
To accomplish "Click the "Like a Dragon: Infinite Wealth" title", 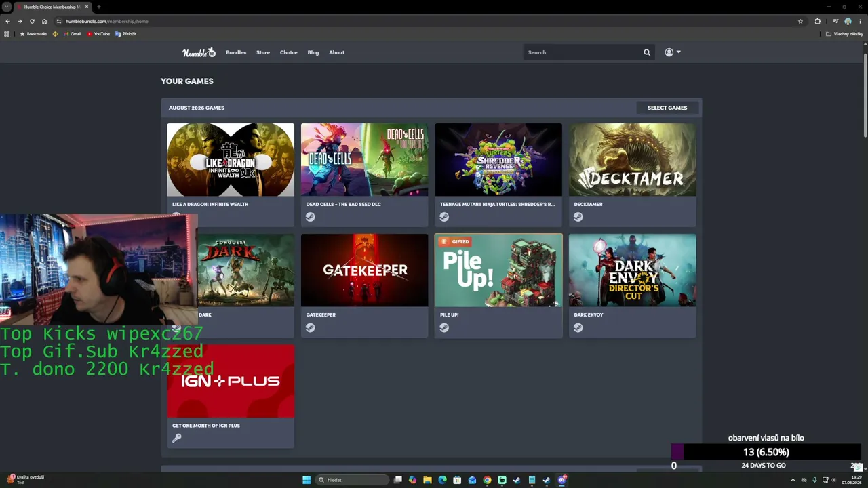I will point(210,204).
